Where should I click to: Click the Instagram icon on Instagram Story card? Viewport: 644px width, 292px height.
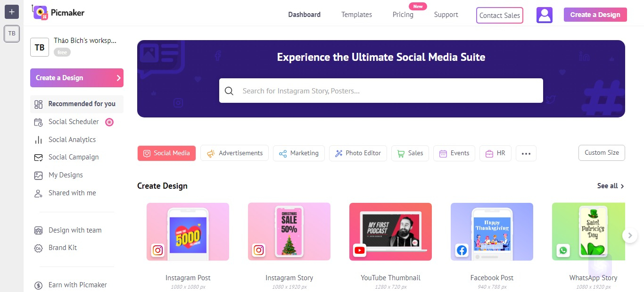(x=258, y=250)
